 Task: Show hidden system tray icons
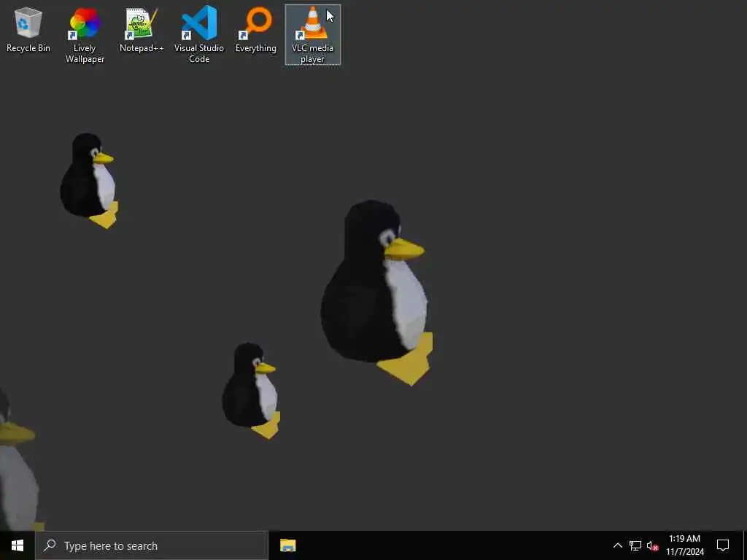pyautogui.click(x=617, y=545)
